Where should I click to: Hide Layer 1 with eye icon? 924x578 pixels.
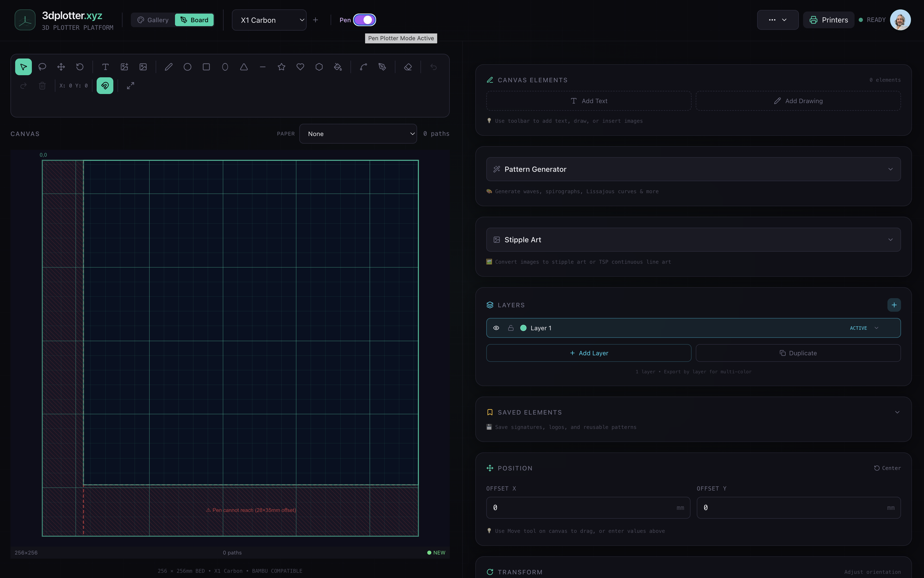click(496, 328)
